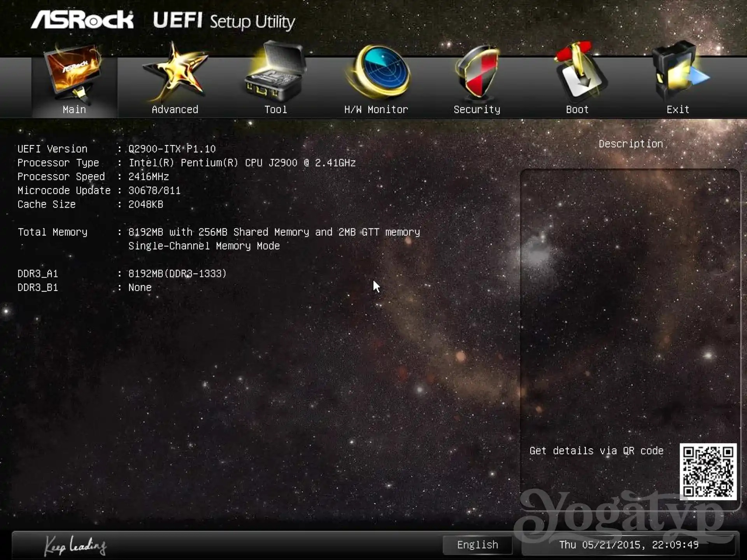Click the 2416MHz value
The width and height of the screenshot is (747, 560).
click(149, 177)
